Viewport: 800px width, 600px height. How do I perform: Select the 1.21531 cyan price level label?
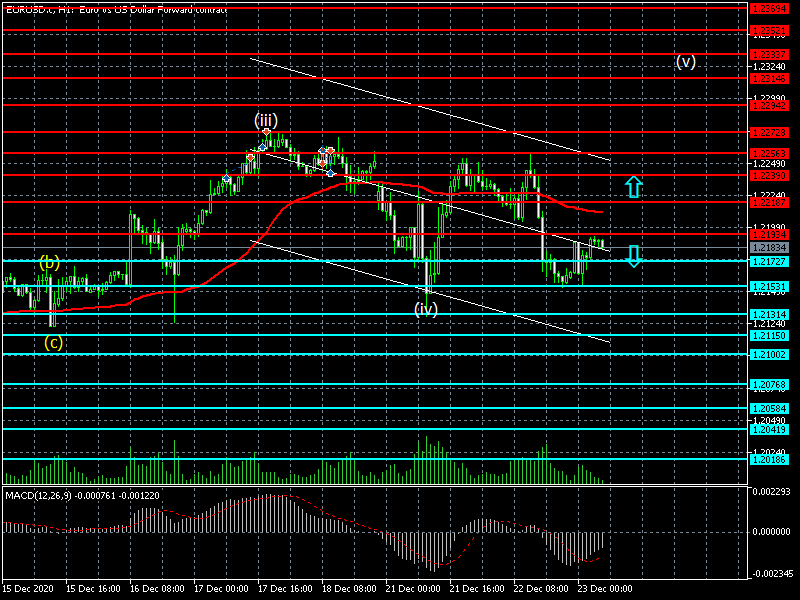[x=769, y=287]
